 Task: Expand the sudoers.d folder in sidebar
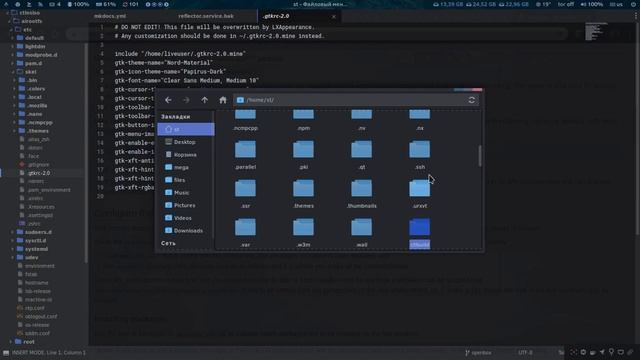(x=13, y=232)
